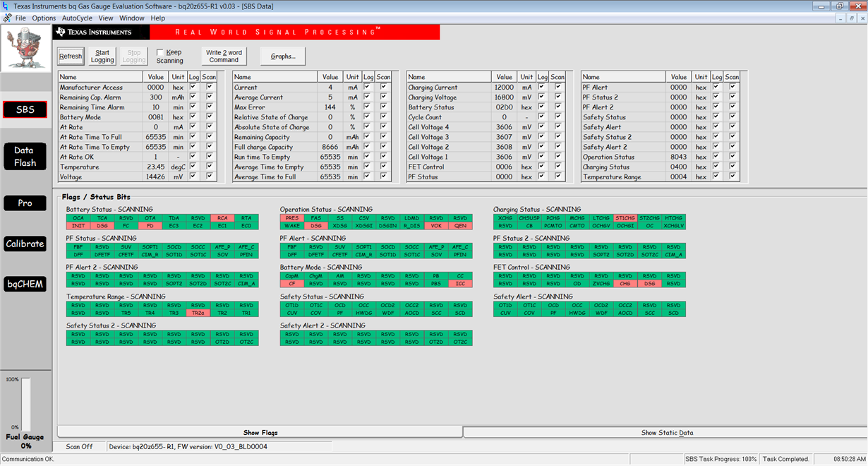Enable the Keep Scanning checkbox

click(160, 52)
